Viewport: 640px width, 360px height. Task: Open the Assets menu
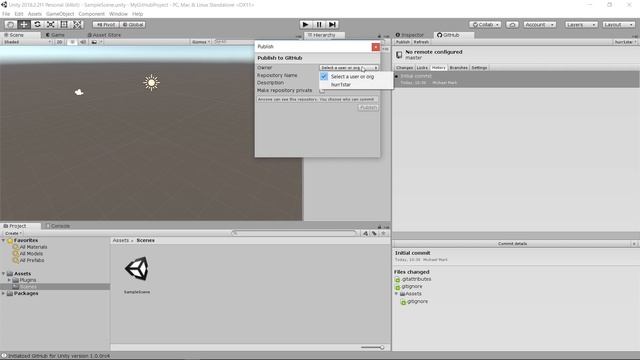(x=35, y=14)
